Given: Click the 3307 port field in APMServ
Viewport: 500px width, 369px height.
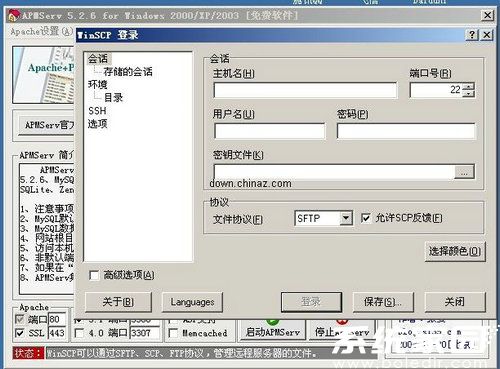Looking at the screenshot, I should coord(144,333).
